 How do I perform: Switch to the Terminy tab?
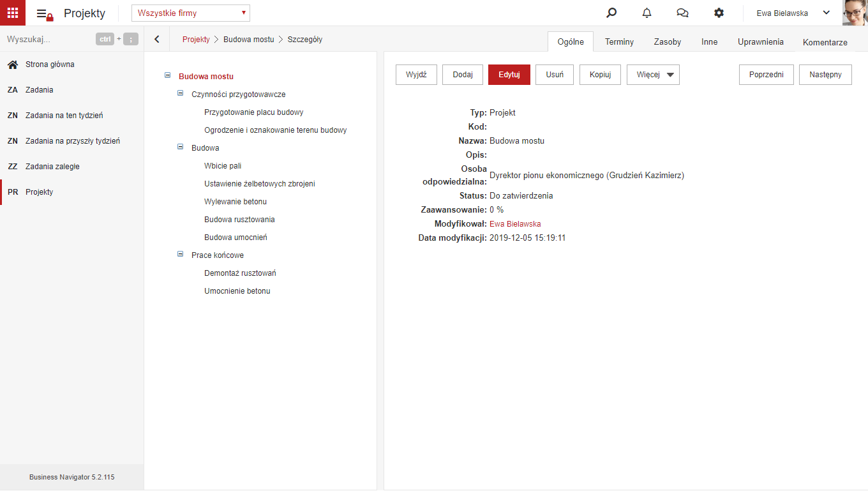tap(619, 42)
